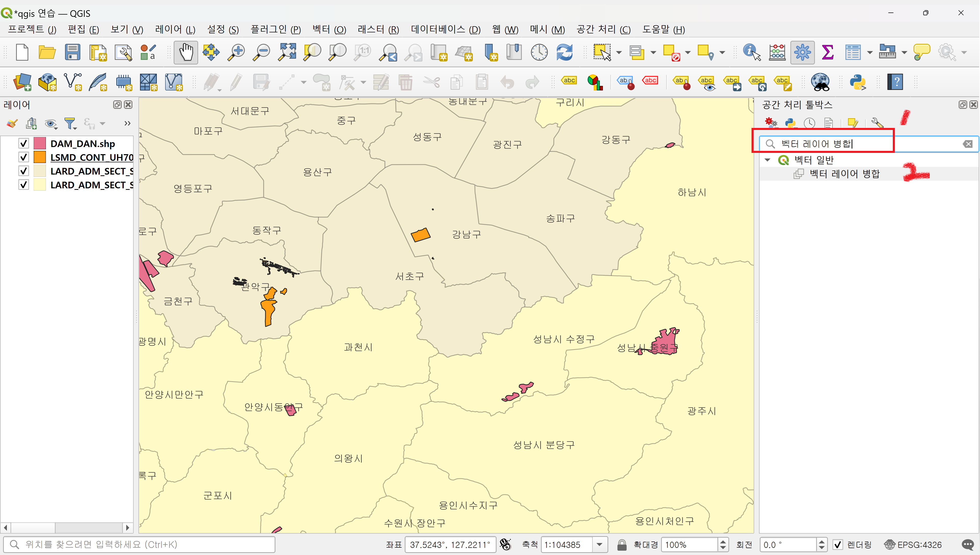Click the Temporal Controller clock icon
The height and width of the screenshot is (555, 980).
[539, 52]
